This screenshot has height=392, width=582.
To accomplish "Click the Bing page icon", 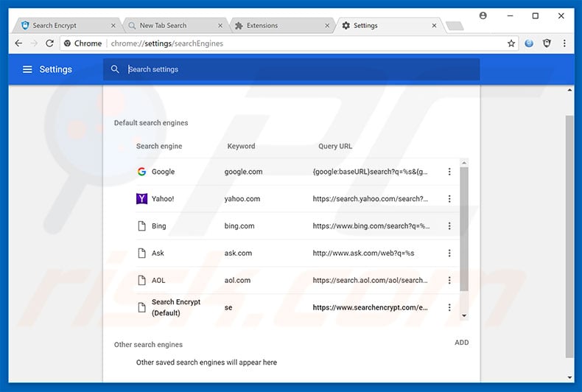I will pyautogui.click(x=141, y=225).
